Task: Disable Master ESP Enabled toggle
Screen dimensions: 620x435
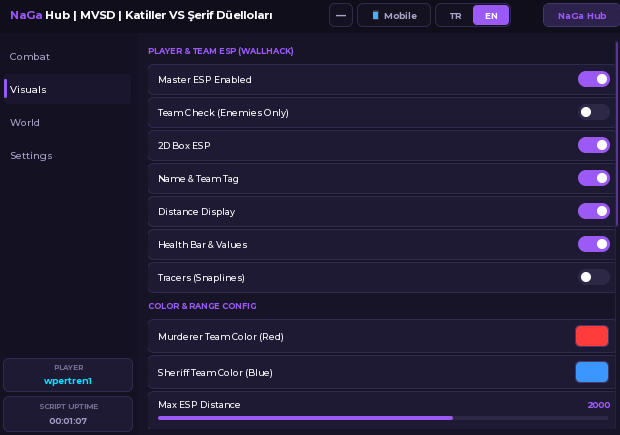Action: point(594,79)
